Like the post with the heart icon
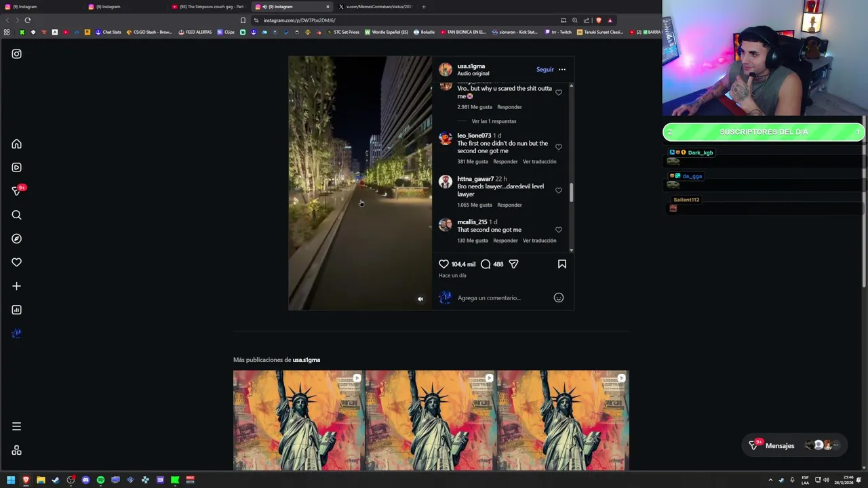868x488 pixels. pos(443,264)
